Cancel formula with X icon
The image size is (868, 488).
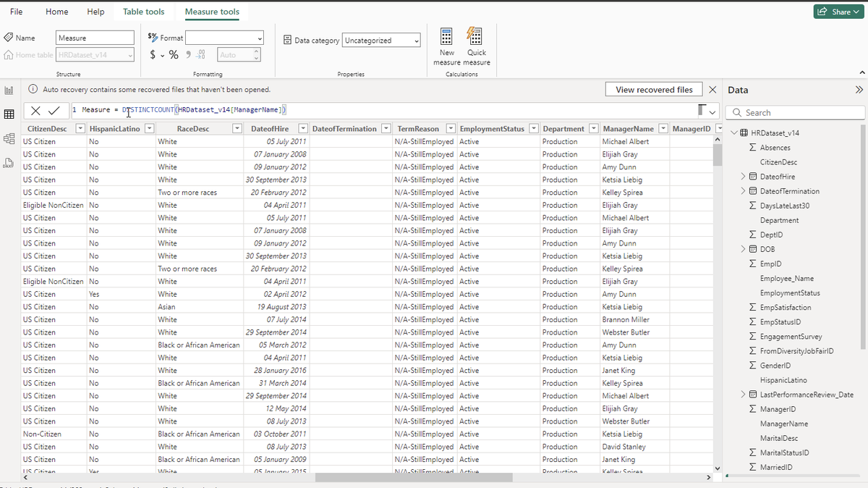[x=35, y=111]
